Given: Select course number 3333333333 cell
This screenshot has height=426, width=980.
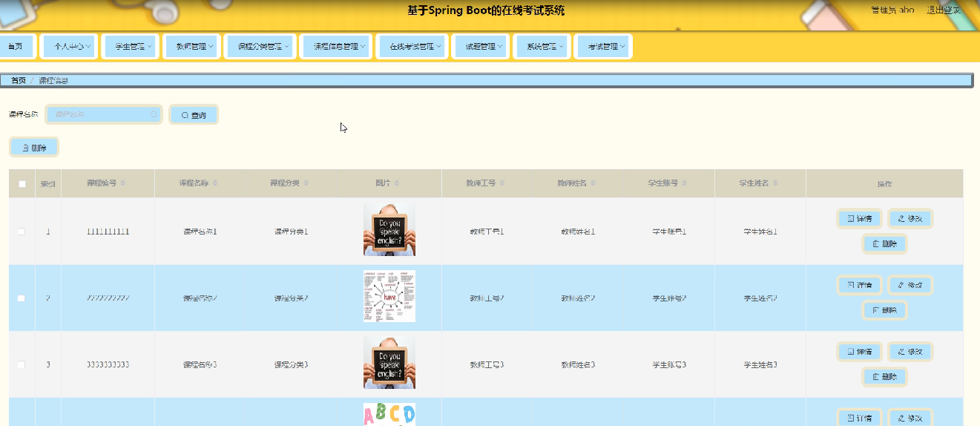Looking at the screenshot, I should (x=108, y=364).
